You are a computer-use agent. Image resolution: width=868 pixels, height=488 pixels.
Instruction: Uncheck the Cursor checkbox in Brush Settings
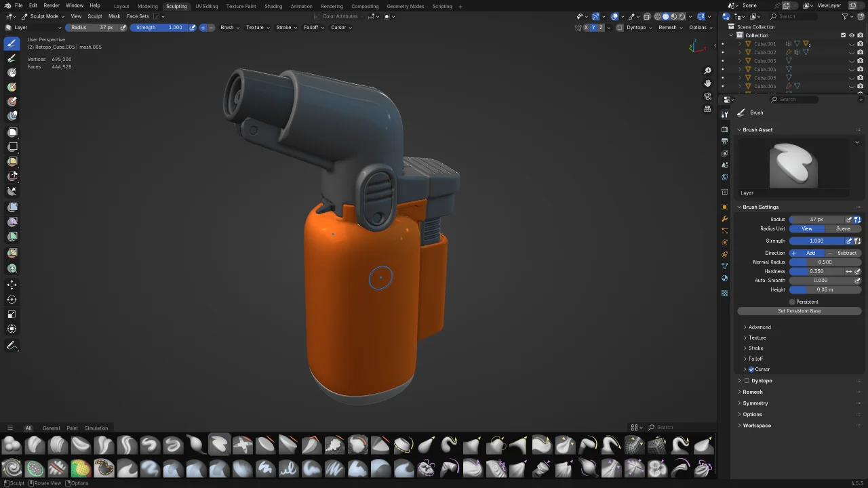tap(752, 369)
